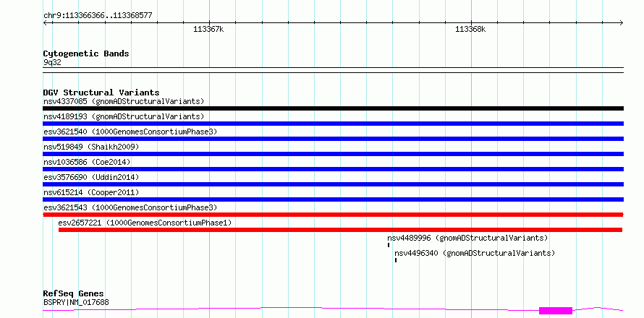
Task: Click the small nsv4496340 variant marker
Action: click(396, 260)
